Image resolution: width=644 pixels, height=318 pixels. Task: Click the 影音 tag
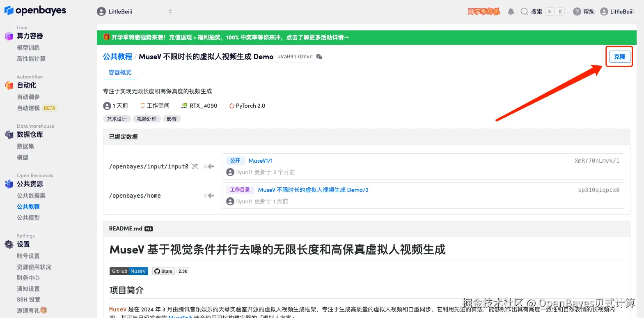172,119
